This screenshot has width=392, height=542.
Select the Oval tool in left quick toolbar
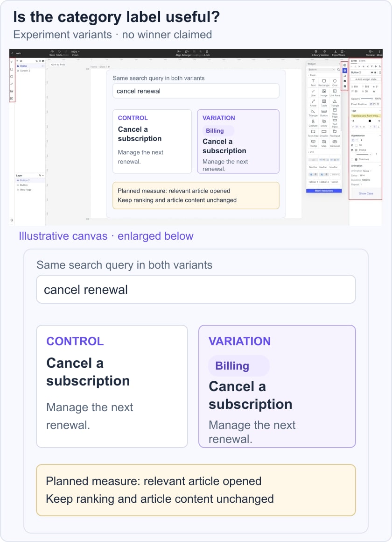pos(12,76)
